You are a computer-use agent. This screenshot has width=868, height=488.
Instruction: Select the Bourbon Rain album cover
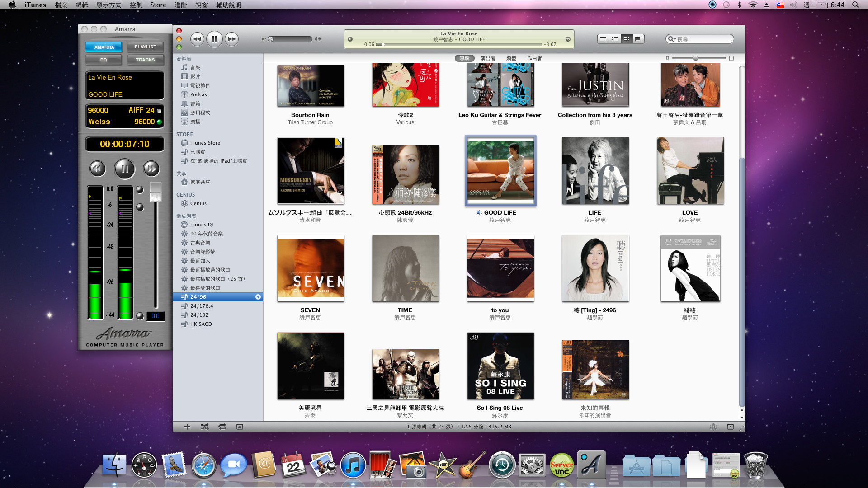(311, 85)
